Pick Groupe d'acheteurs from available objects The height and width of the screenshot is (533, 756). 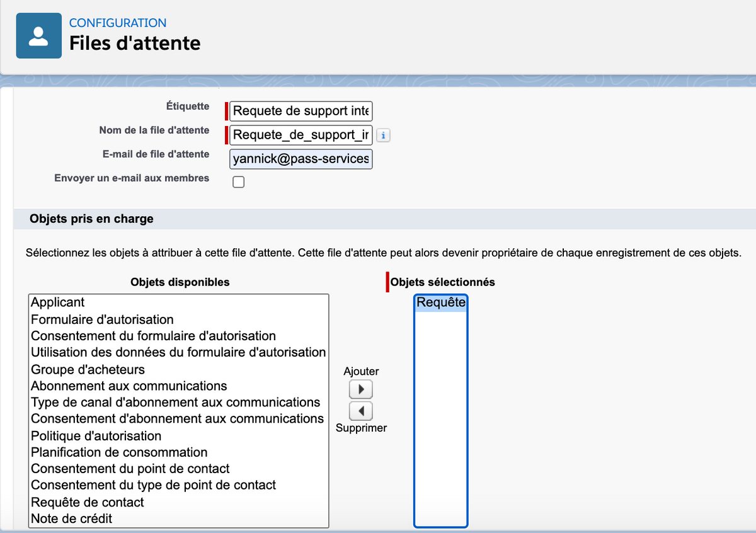click(x=179, y=369)
